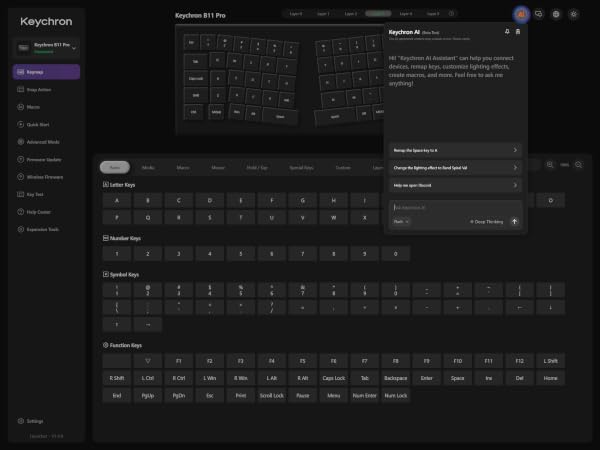
Task: Focus the AI question input field
Action: pos(455,208)
